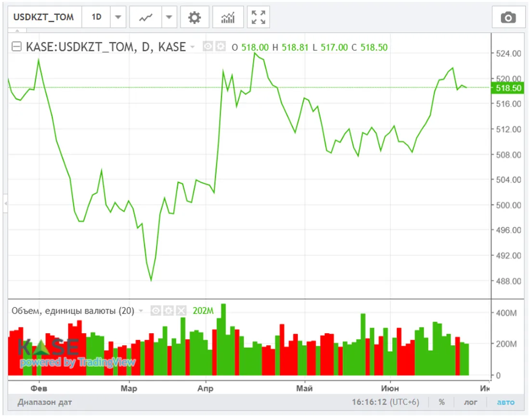Expand the 1D interval dropdown arrow
Viewport: 529px width, 420px height.
(118, 18)
